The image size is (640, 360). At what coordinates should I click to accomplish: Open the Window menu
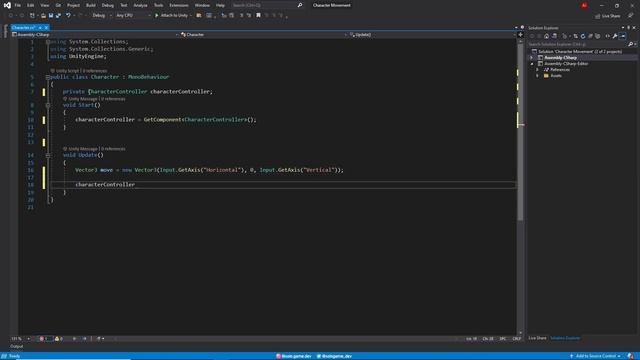point(202,5)
